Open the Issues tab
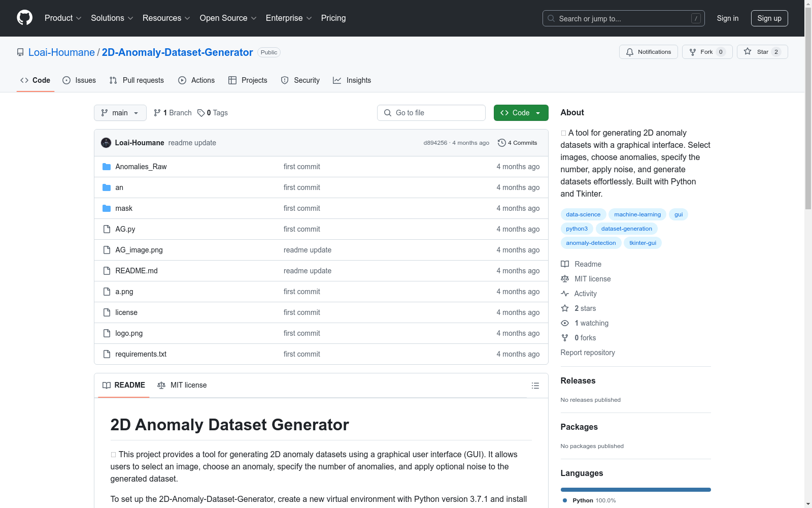This screenshot has height=508, width=812. click(79, 80)
